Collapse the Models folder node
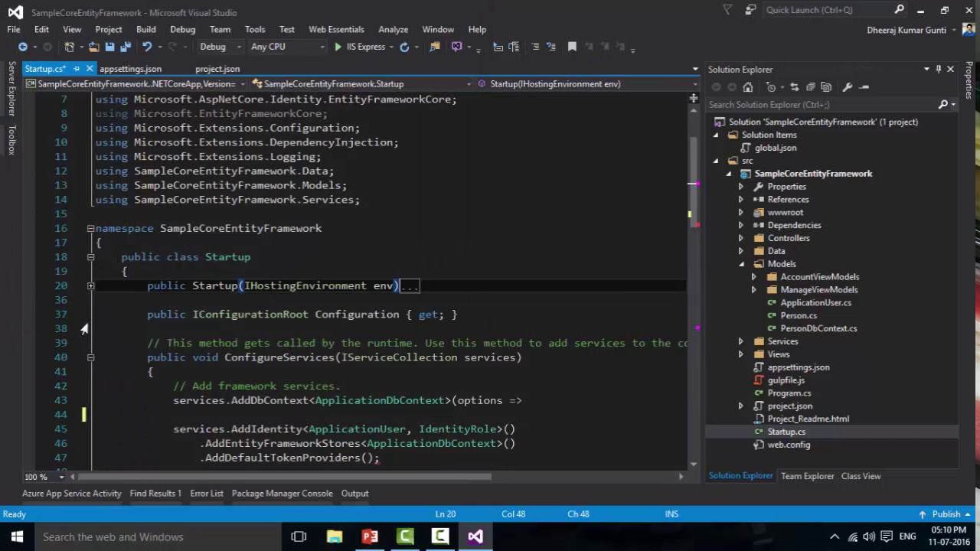 [x=741, y=264]
